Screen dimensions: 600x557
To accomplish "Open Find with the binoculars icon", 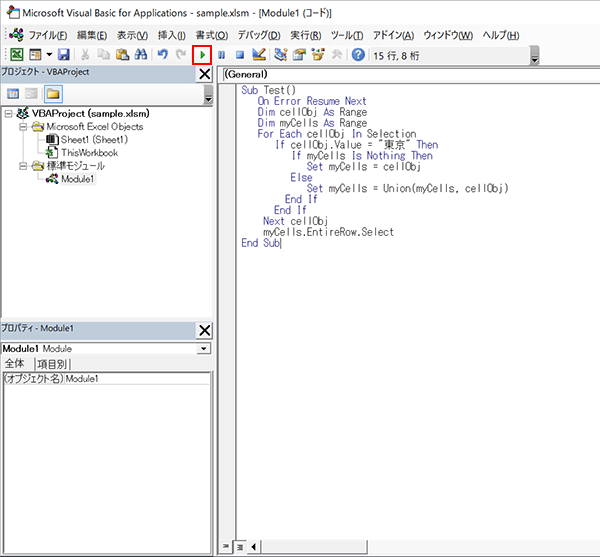I will click(141, 55).
